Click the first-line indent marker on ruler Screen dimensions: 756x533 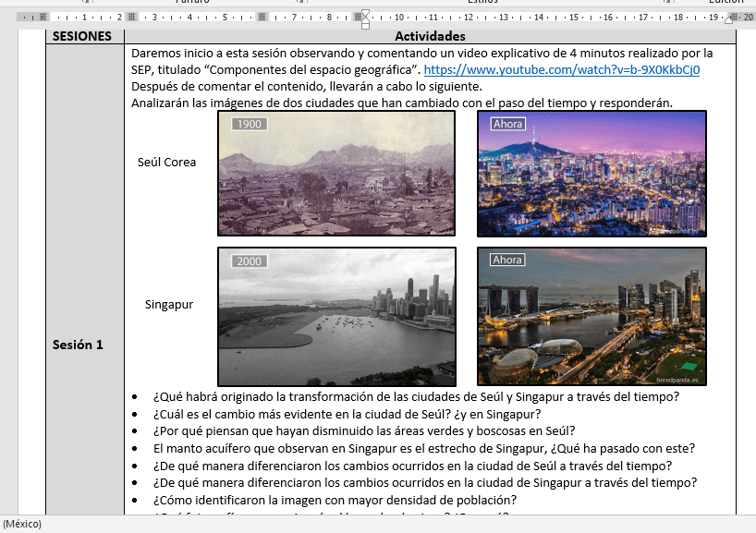(x=365, y=14)
